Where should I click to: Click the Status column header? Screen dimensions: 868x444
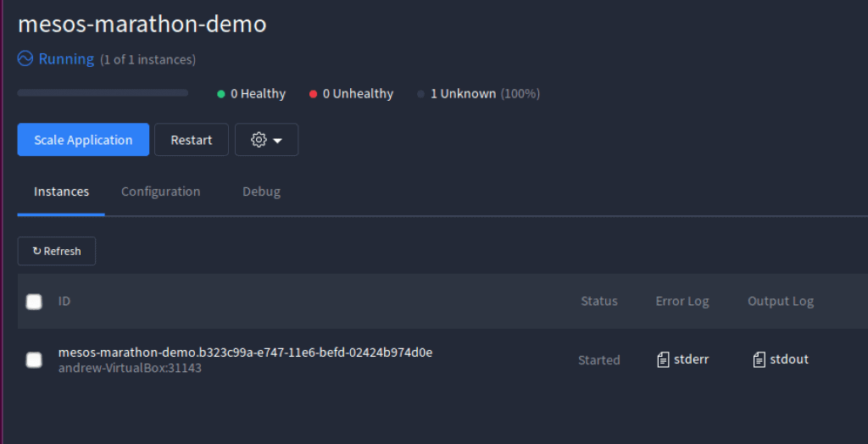click(599, 301)
